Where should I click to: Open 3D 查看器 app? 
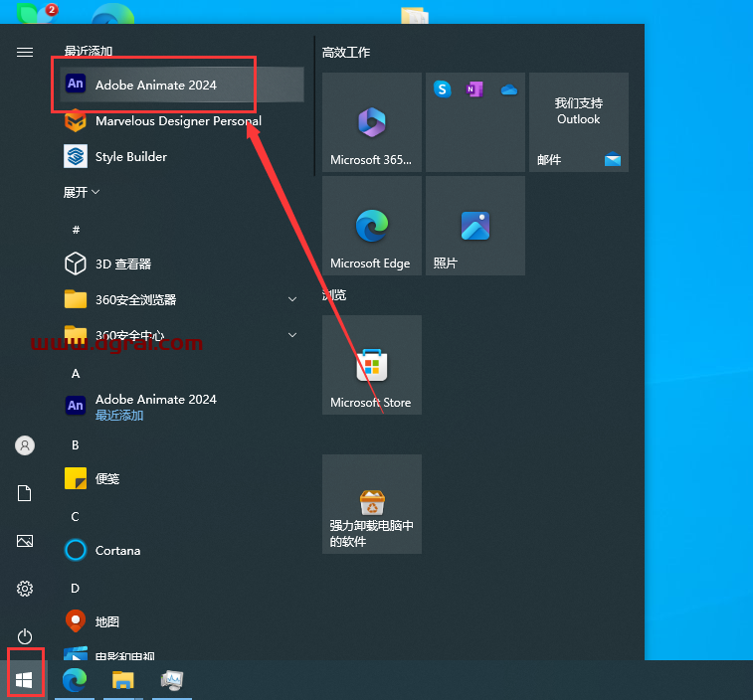point(181,263)
